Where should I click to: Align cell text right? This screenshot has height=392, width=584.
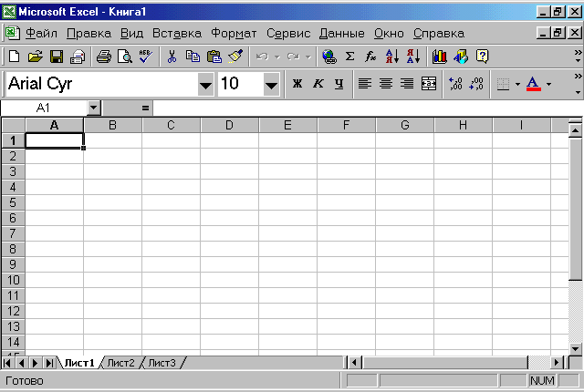tap(407, 84)
